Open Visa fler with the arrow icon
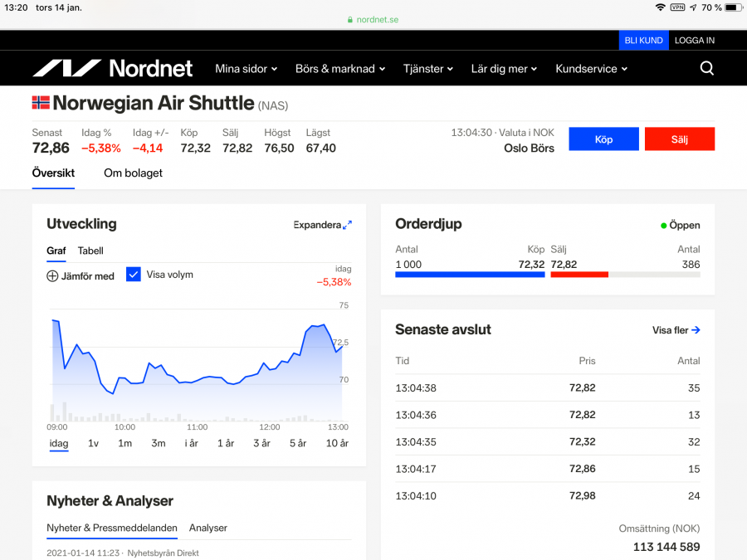Image resolution: width=747 pixels, height=560 pixels. [x=697, y=329]
